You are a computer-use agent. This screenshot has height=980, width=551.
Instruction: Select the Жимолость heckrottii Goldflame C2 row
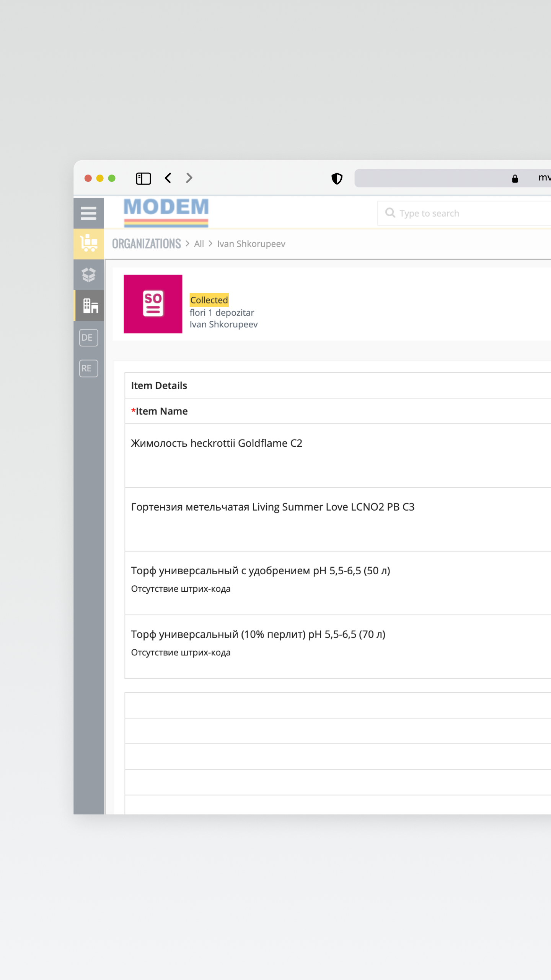[x=217, y=443]
